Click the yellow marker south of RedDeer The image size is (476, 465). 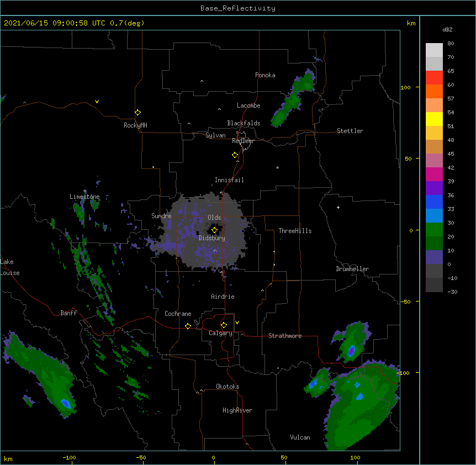point(235,155)
